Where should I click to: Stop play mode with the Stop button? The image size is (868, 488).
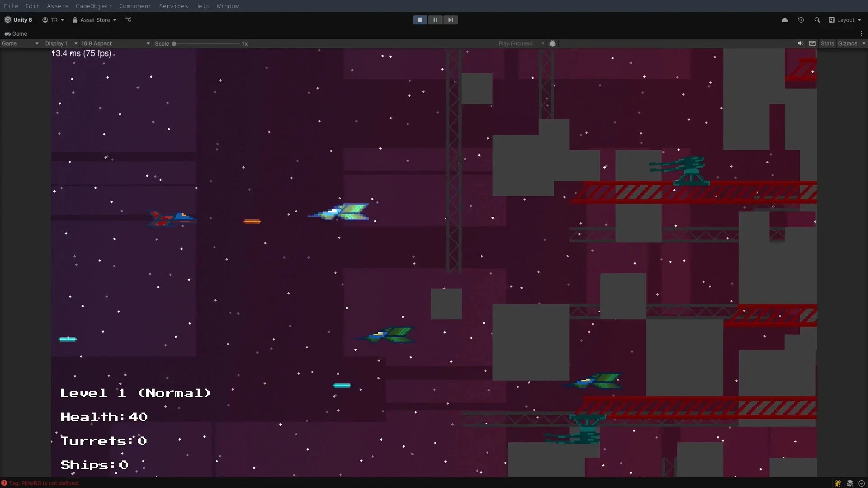420,19
